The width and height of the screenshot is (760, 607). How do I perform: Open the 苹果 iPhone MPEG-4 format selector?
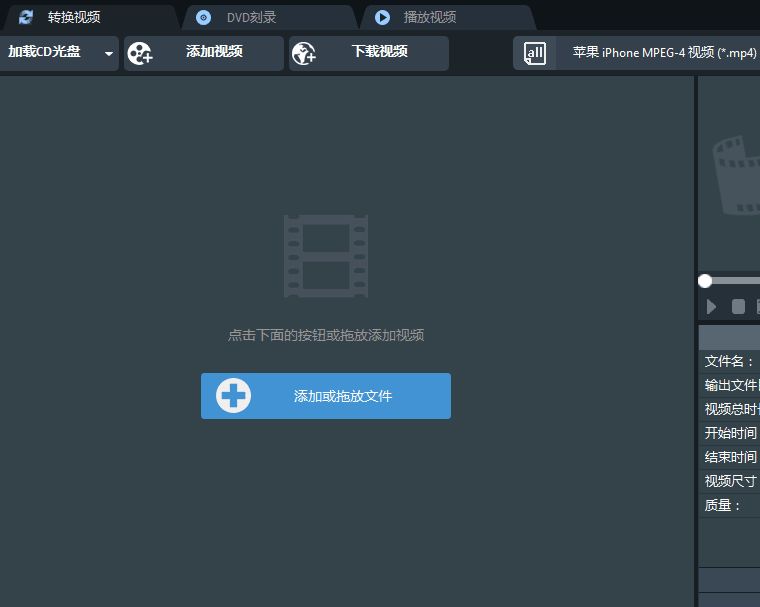tap(636, 53)
